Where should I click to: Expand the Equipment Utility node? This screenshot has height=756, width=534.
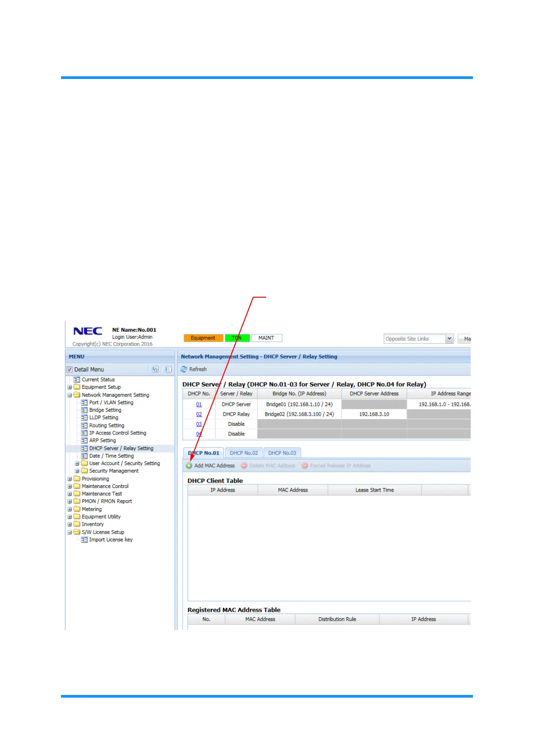[70, 517]
